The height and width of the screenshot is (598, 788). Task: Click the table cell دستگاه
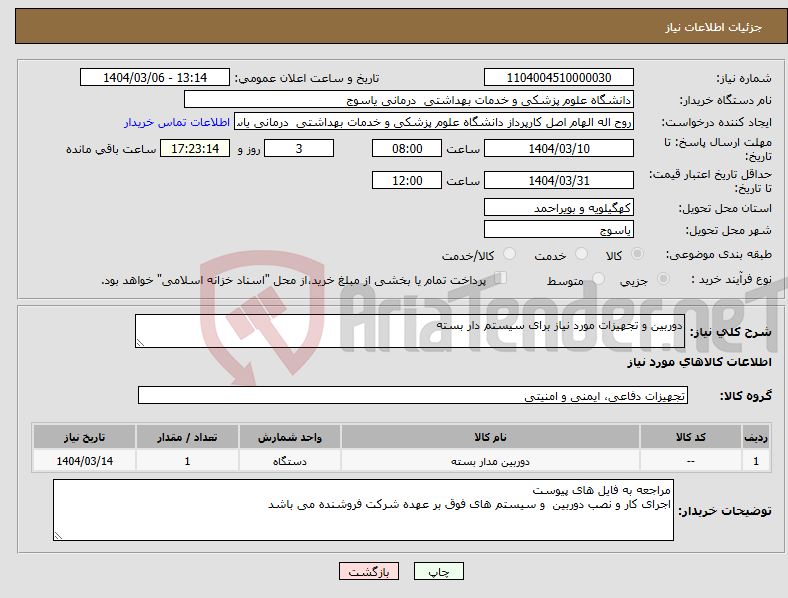click(289, 461)
